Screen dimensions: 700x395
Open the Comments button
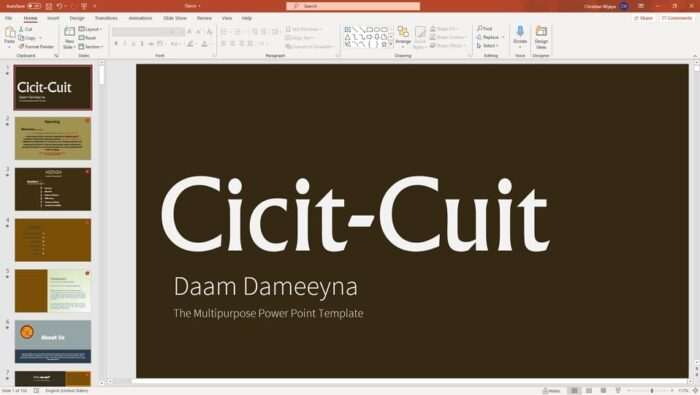point(677,18)
